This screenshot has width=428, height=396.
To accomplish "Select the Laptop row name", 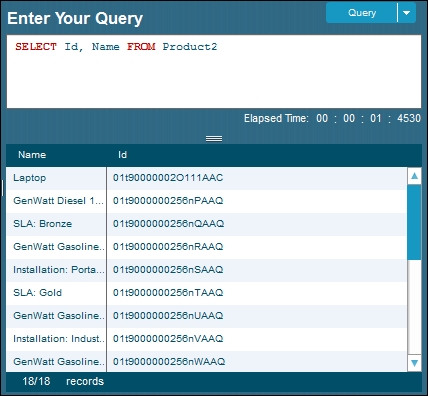I will tap(29, 178).
